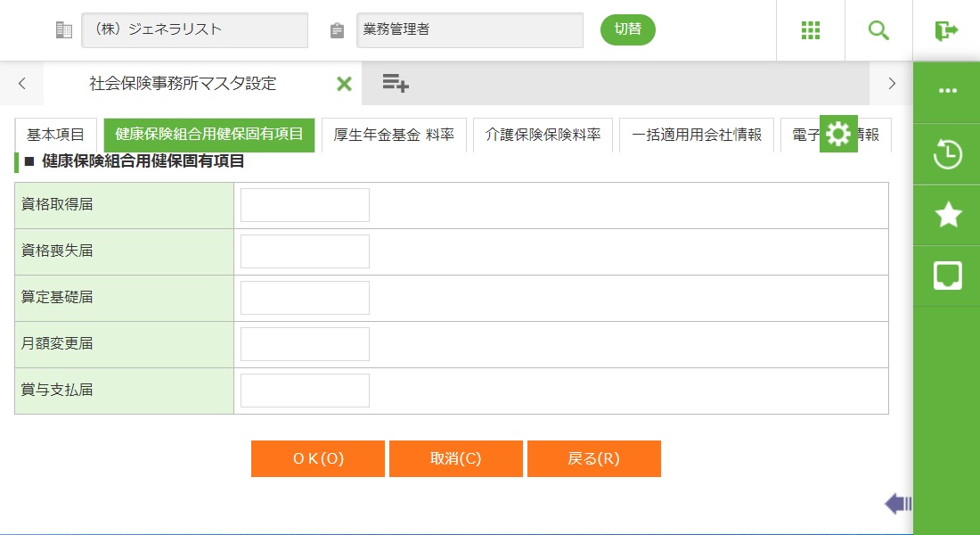The image size is (980, 535).
Task: Click the add tab list icon
Action: (395, 83)
